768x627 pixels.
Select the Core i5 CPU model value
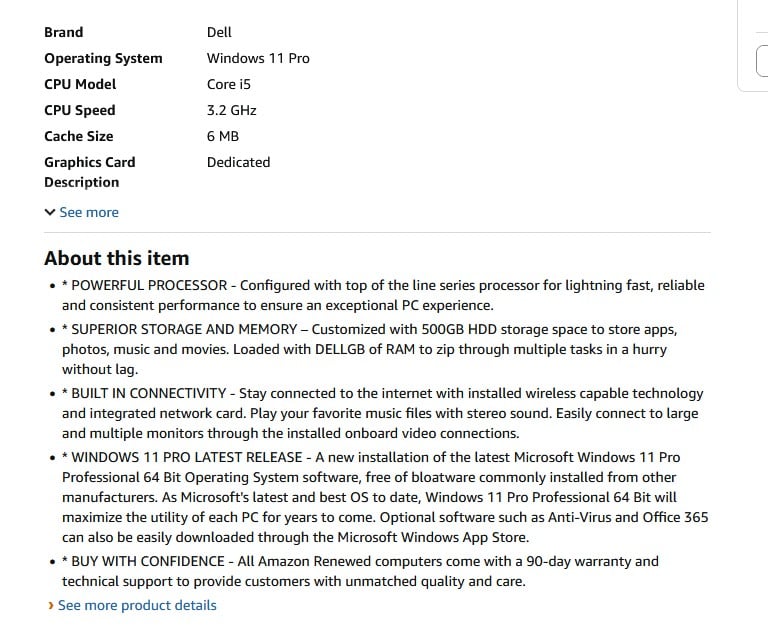point(229,84)
